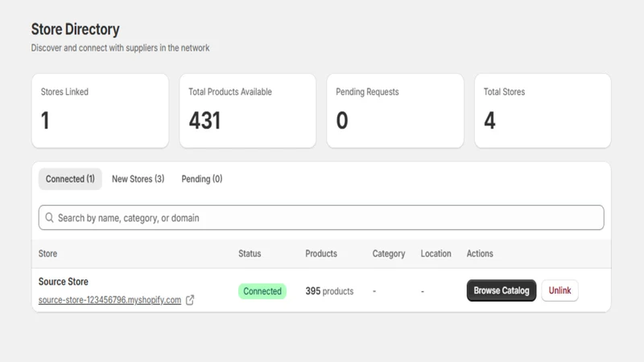Select the Total Products Available card
This screenshot has height=362, width=644.
[248, 111]
